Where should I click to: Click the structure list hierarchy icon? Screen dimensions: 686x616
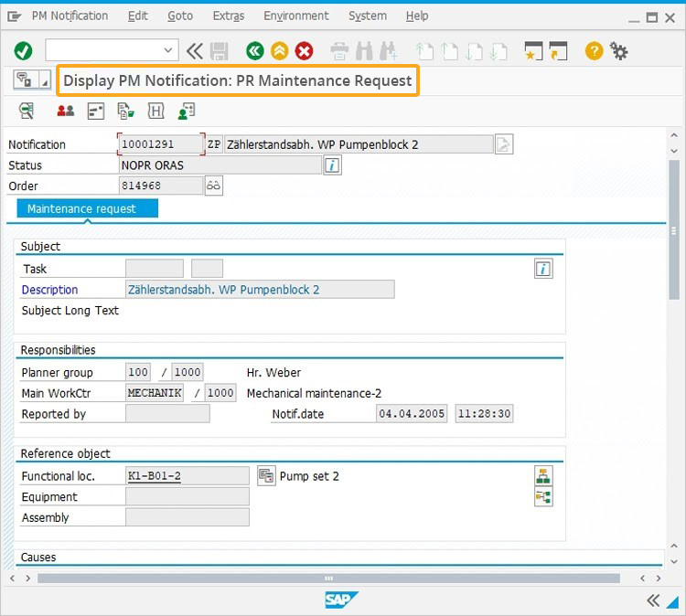543,475
